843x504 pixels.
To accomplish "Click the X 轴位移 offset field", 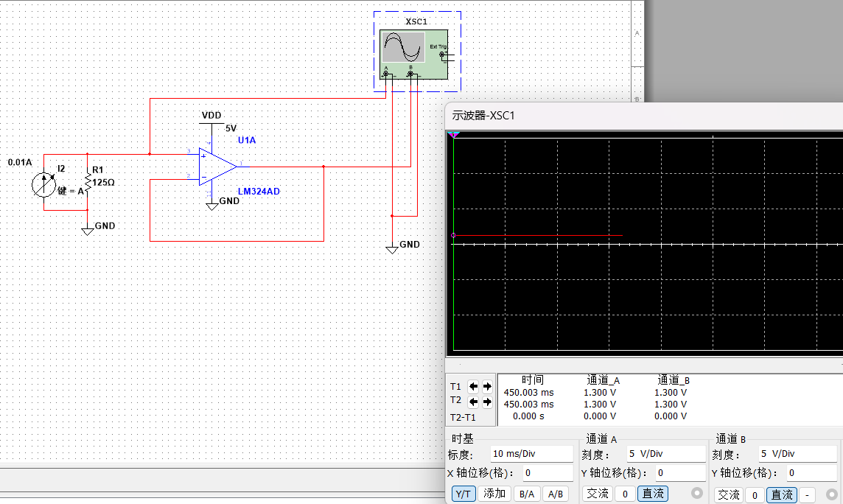I will click(x=548, y=473).
